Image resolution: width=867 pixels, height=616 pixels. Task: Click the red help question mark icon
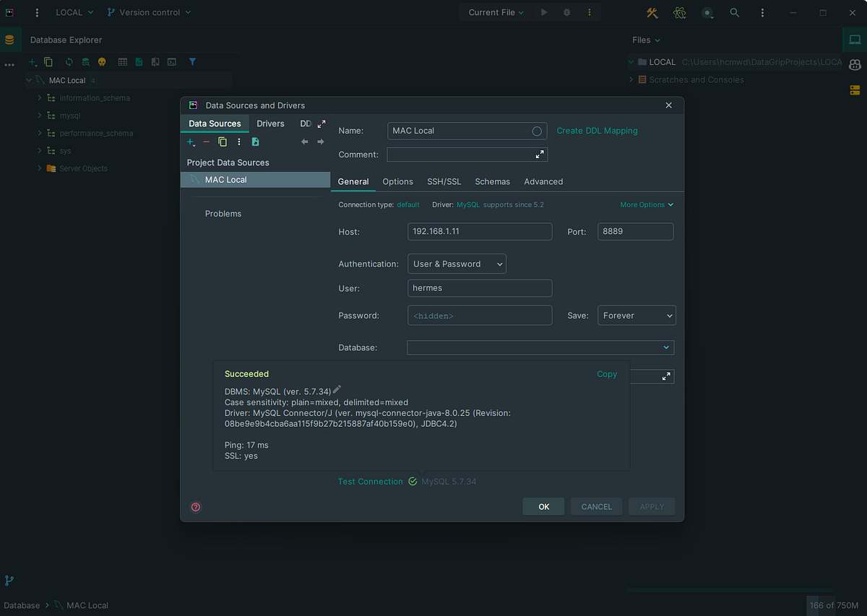(195, 507)
